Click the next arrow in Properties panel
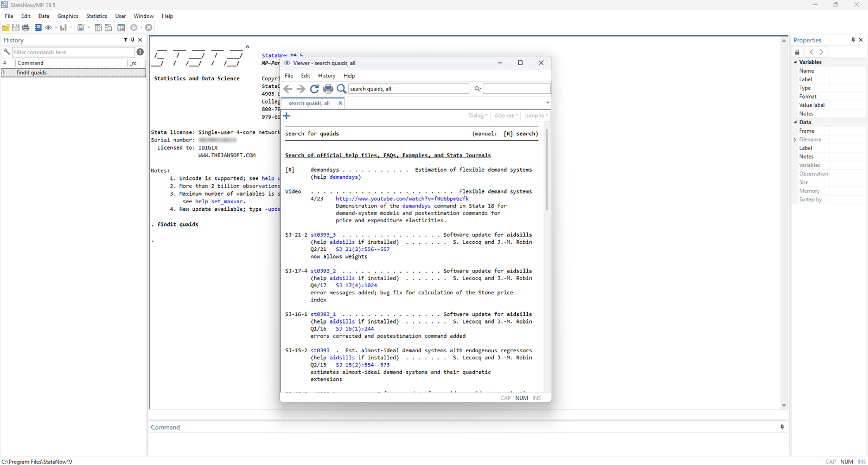The image size is (868, 465). point(822,52)
